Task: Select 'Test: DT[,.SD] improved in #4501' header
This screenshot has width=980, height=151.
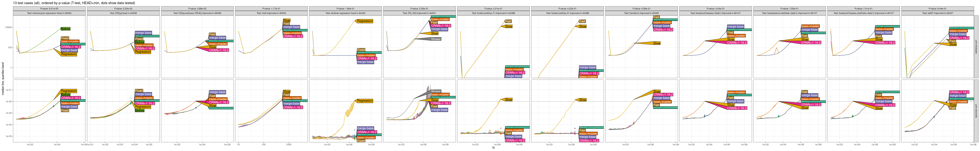Action: [419, 13]
